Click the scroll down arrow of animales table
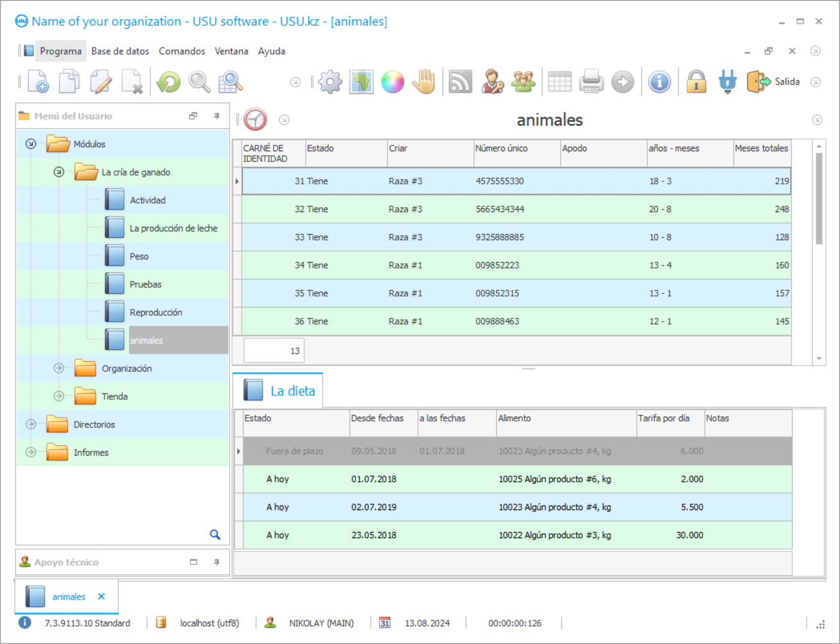The image size is (840, 644). [819, 359]
